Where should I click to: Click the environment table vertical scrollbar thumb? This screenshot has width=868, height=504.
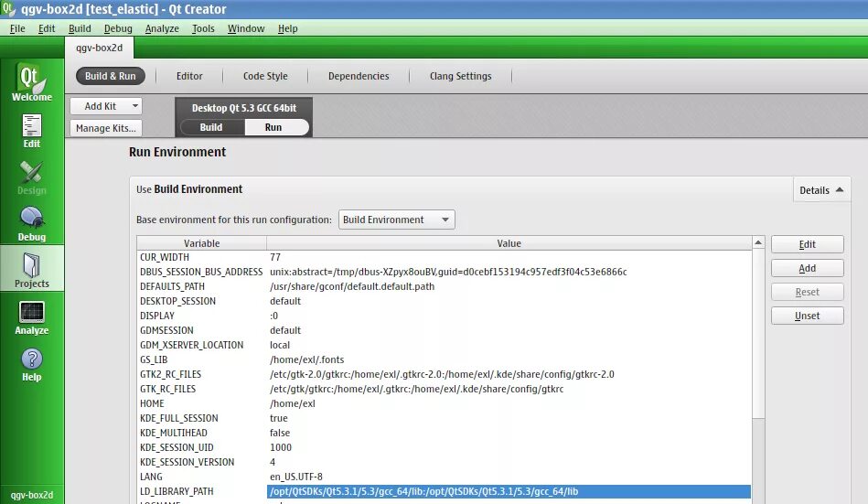[758, 334]
